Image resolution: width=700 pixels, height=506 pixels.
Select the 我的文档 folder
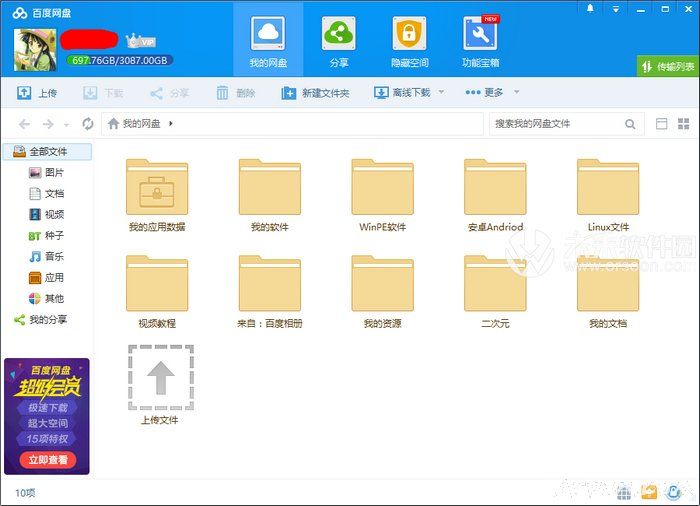(608, 291)
